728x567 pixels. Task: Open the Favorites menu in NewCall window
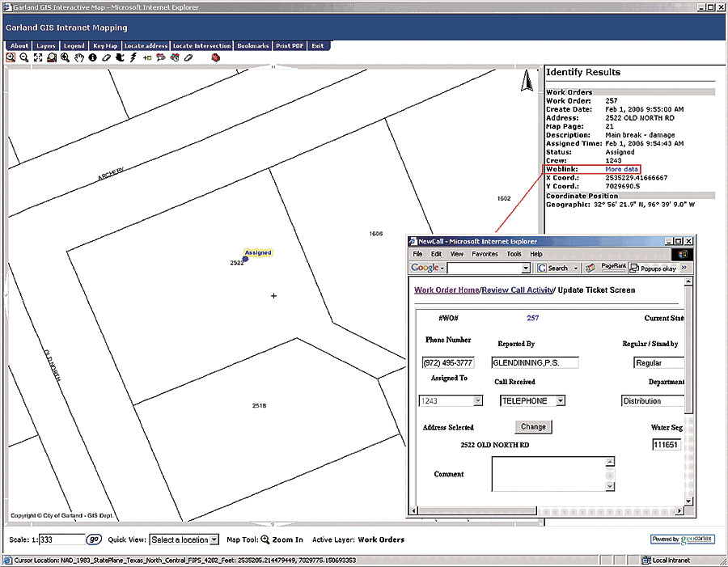pos(485,254)
